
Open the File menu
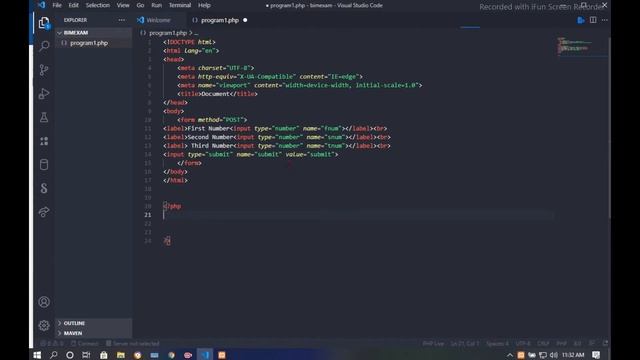point(57,5)
